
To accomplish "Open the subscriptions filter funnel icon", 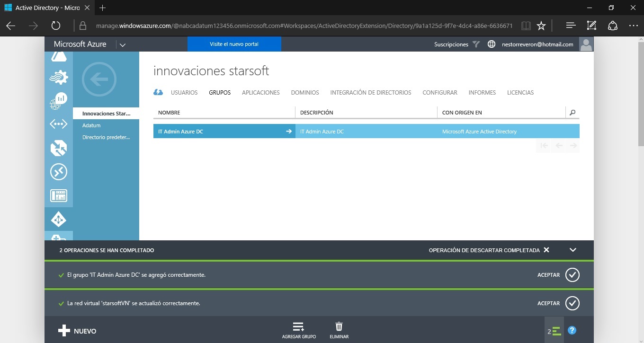I will point(476,44).
